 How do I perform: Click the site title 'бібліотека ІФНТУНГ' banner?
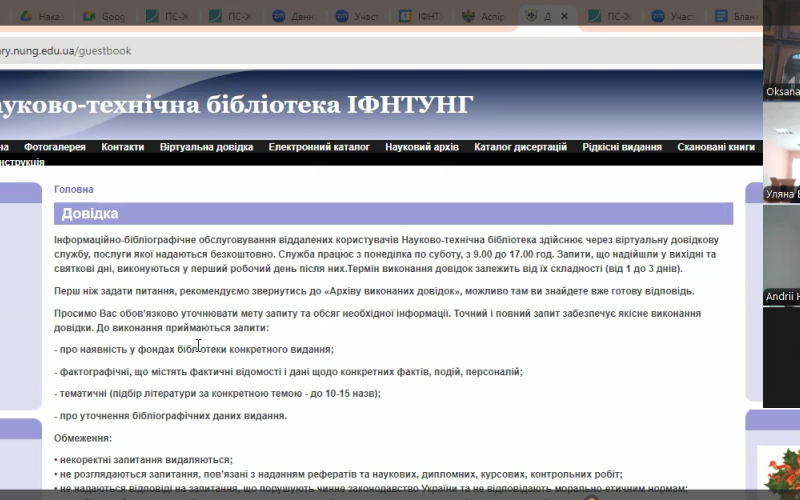click(x=339, y=104)
